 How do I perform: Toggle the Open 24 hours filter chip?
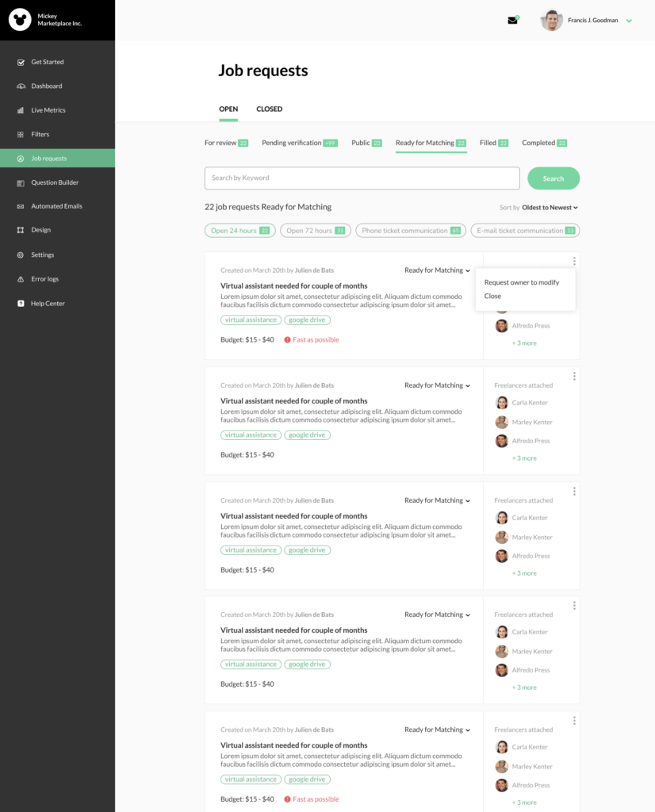click(240, 231)
